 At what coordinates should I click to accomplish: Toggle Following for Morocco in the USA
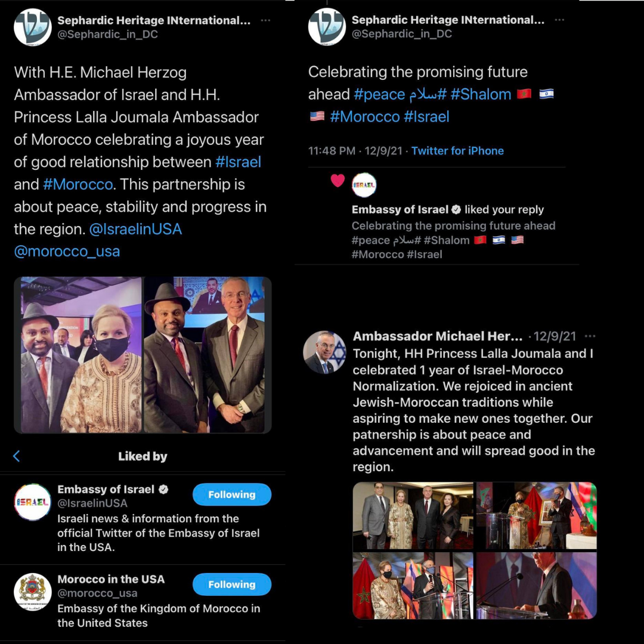[232, 584]
